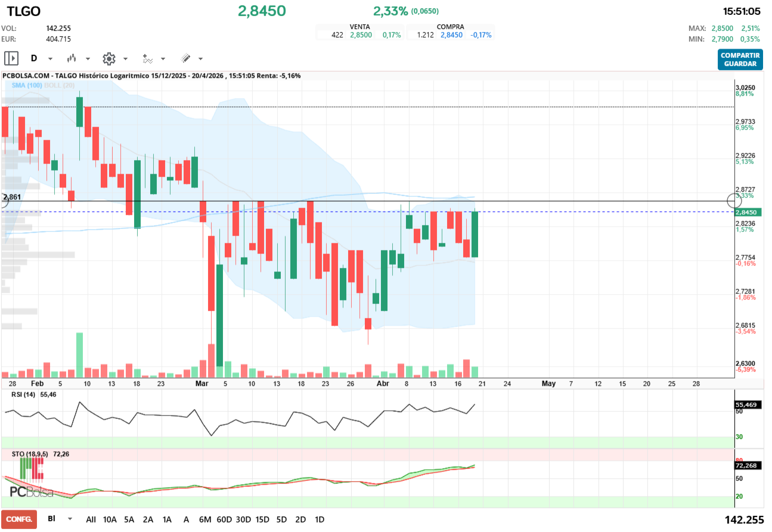Toggle the side panel collapse icon

(11, 58)
